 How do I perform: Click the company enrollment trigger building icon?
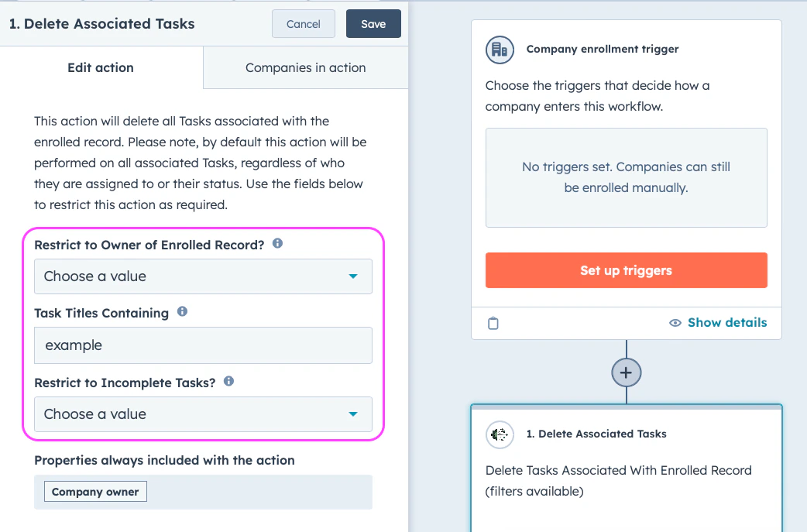pos(500,50)
